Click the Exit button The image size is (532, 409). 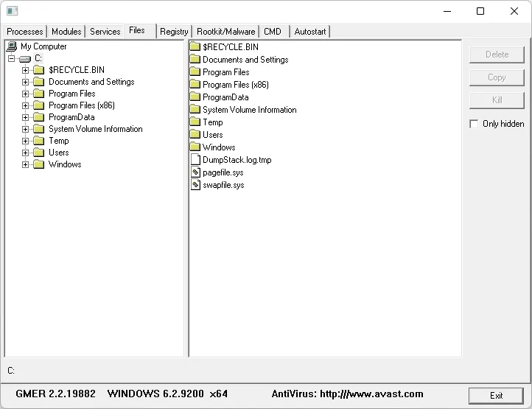496,396
